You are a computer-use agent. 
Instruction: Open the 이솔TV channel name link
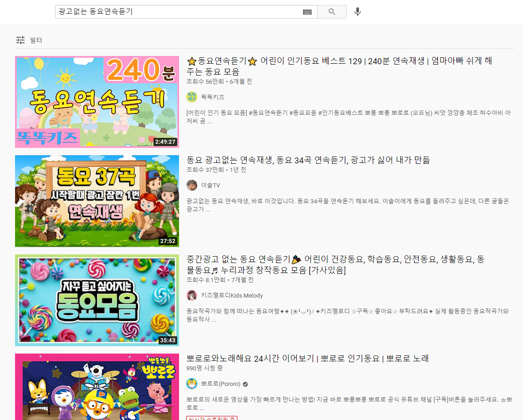click(210, 185)
